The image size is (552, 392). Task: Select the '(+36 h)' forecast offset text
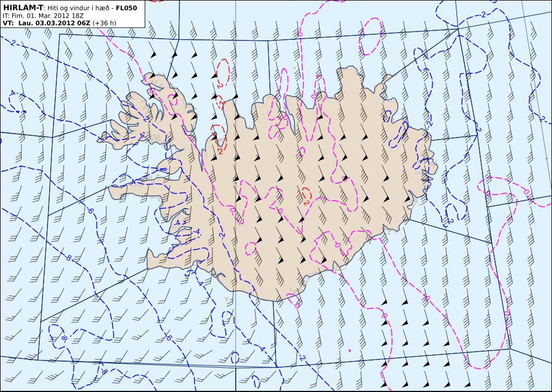[104, 23]
